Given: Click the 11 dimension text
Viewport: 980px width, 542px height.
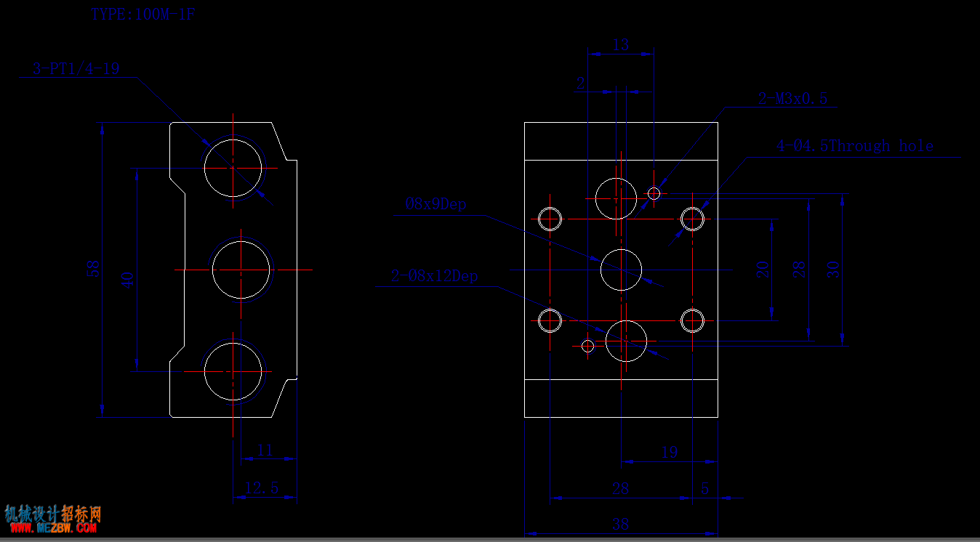Looking at the screenshot, I should pyautogui.click(x=265, y=450).
